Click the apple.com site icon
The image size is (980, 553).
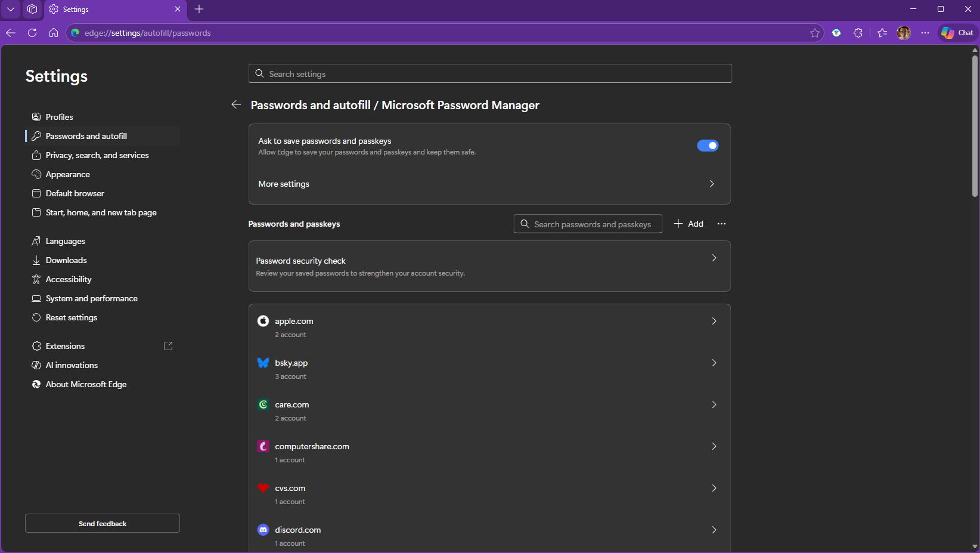tap(263, 321)
